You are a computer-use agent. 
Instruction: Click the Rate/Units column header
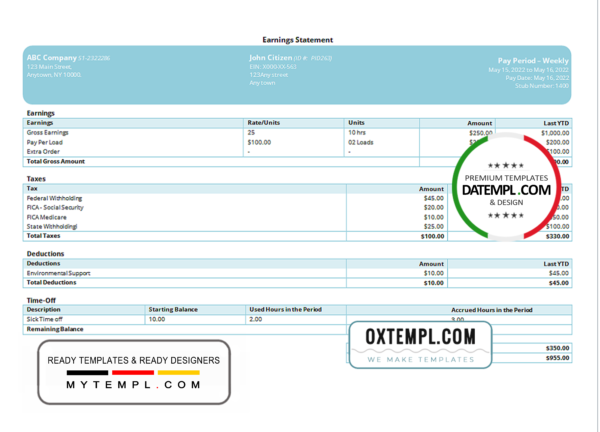264,123
